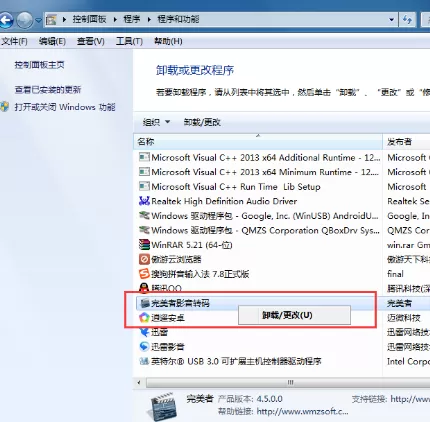The height and width of the screenshot is (422, 430).
Task: Click the 完美者影音转码 program icon
Action: [145, 303]
